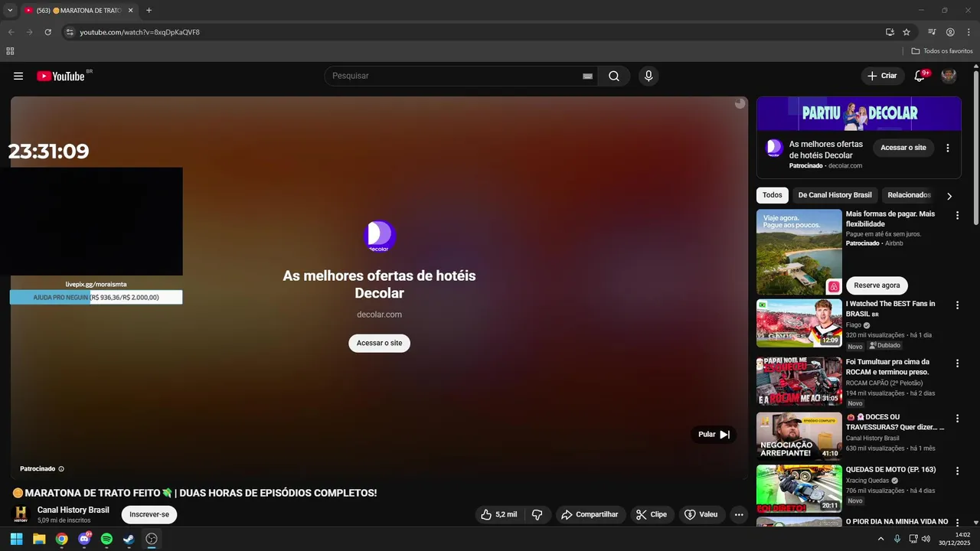This screenshot has width=980, height=551.
Task: Click the Clipe button
Action: click(x=652, y=514)
